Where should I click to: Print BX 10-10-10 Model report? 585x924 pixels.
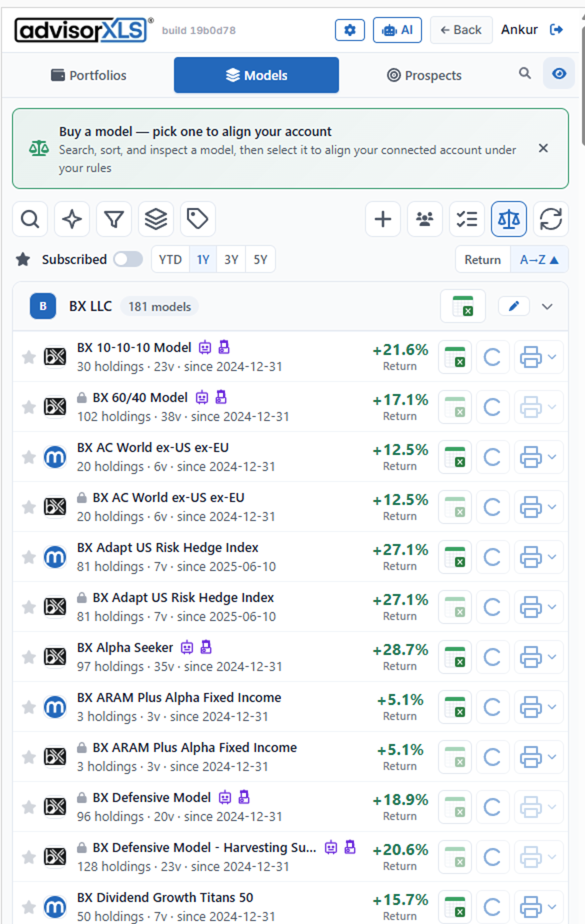coord(530,357)
